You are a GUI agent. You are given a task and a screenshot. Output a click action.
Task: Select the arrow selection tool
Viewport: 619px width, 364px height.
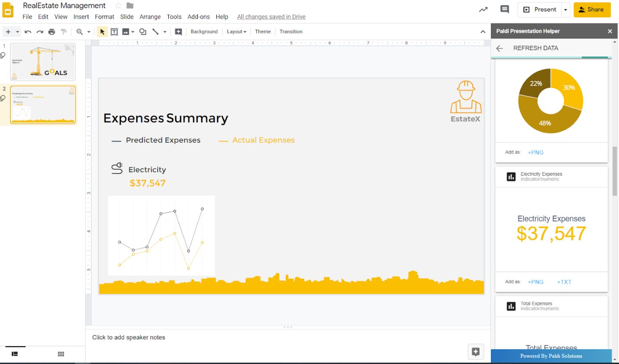[x=102, y=31]
